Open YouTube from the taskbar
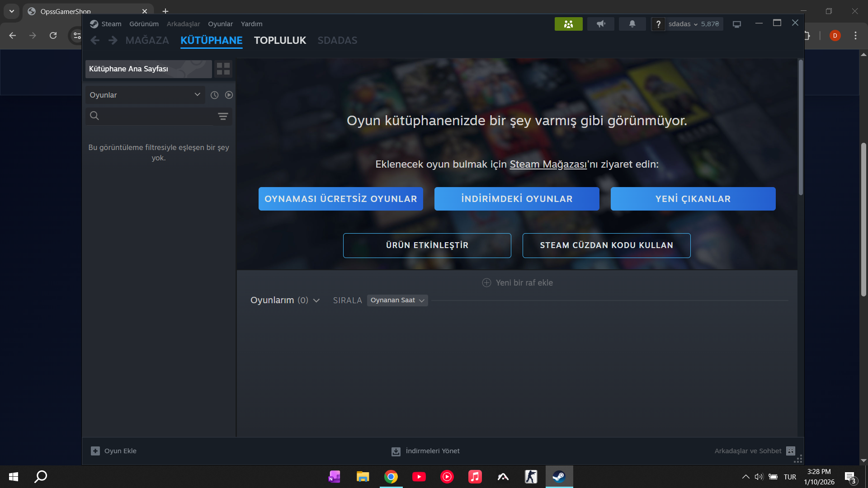This screenshot has width=868, height=488. [x=419, y=477]
